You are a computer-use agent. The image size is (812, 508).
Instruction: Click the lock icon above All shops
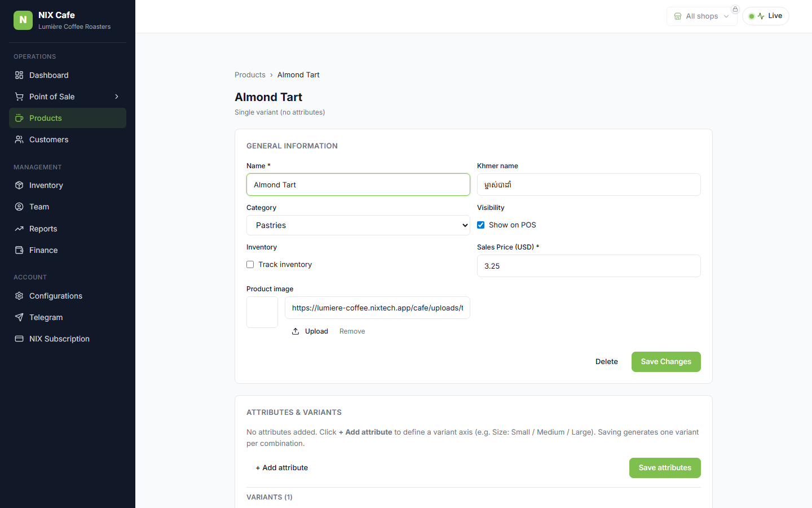(x=735, y=9)
